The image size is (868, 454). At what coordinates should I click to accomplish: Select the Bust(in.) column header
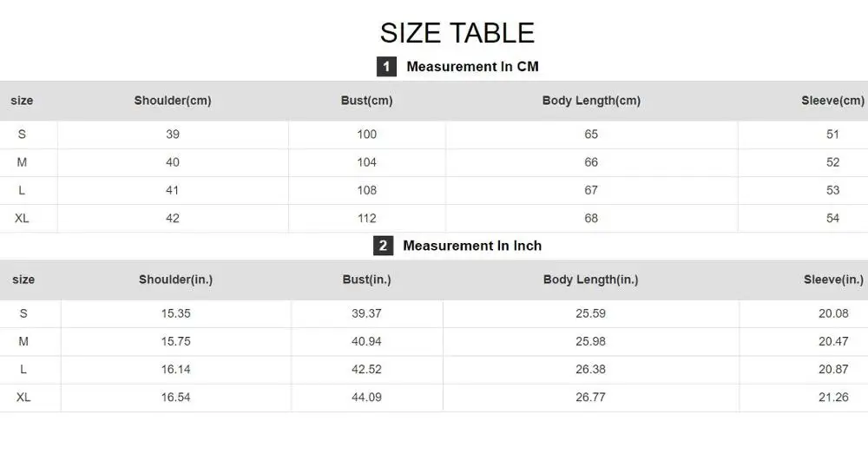point(366,280)
